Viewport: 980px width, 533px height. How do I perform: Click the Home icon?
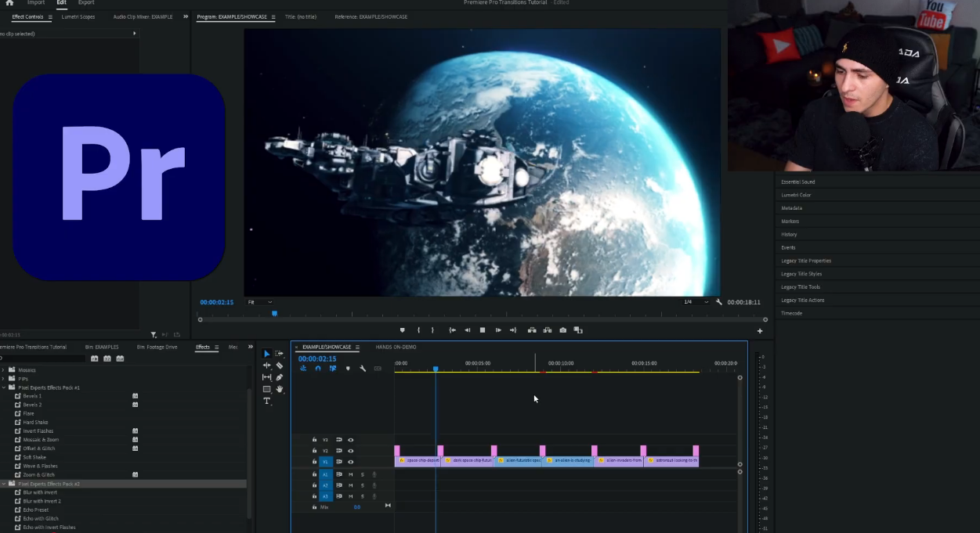click(9, 3)
